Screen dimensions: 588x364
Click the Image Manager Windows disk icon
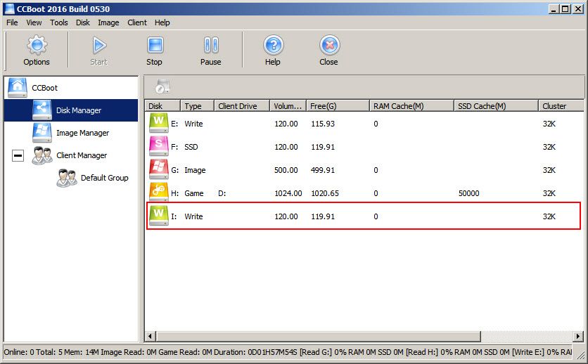41,133
